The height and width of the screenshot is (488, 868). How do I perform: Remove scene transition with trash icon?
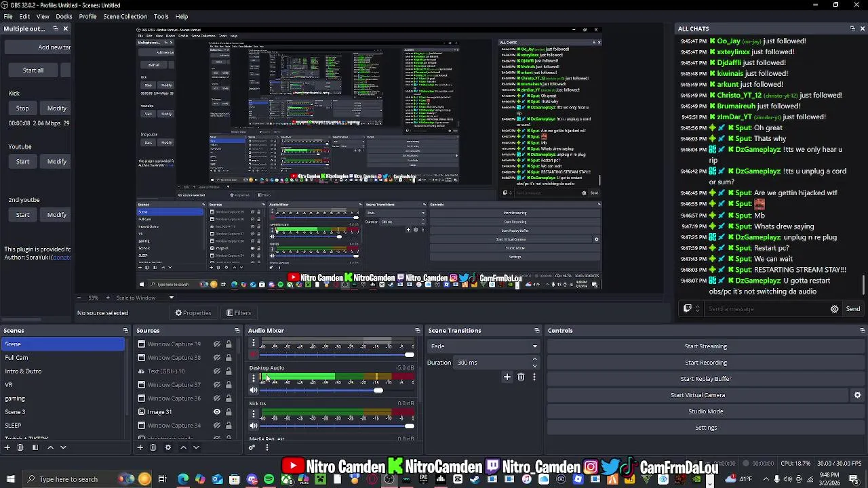point(521,377)
